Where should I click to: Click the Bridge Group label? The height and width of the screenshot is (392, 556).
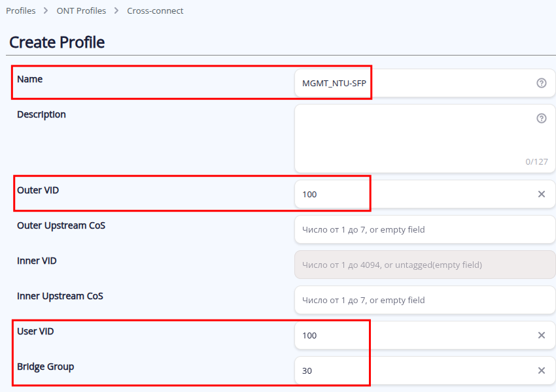coord(45,367)
